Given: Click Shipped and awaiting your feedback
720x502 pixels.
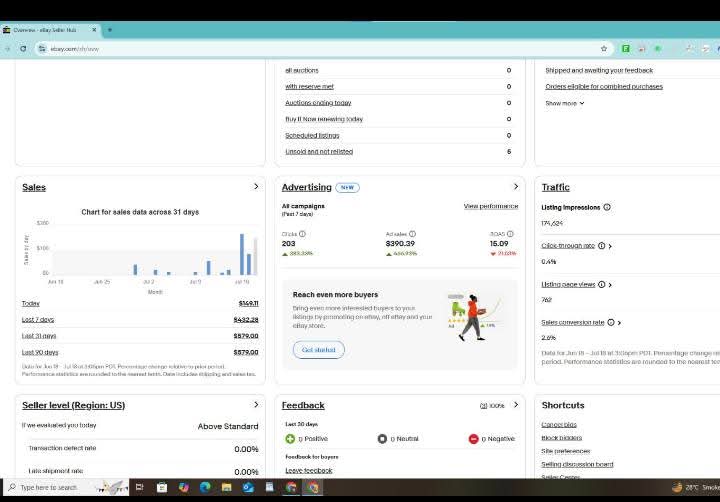Looking at the screenshot, I should click(x=599, y=70).
